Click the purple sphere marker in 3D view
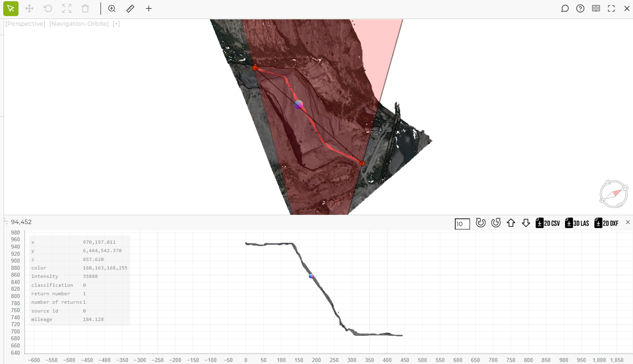 click(x=298, y=105)
